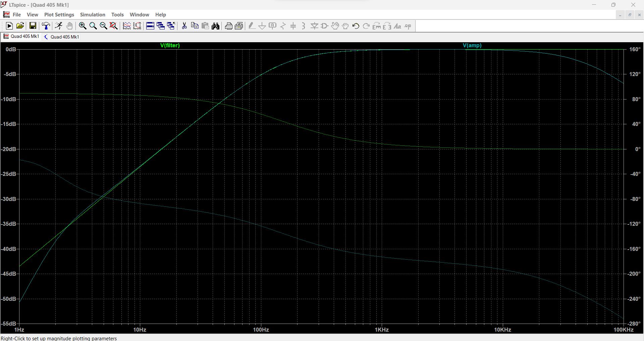
Task: Close the inner plot child window
Action: pos(639,15)
